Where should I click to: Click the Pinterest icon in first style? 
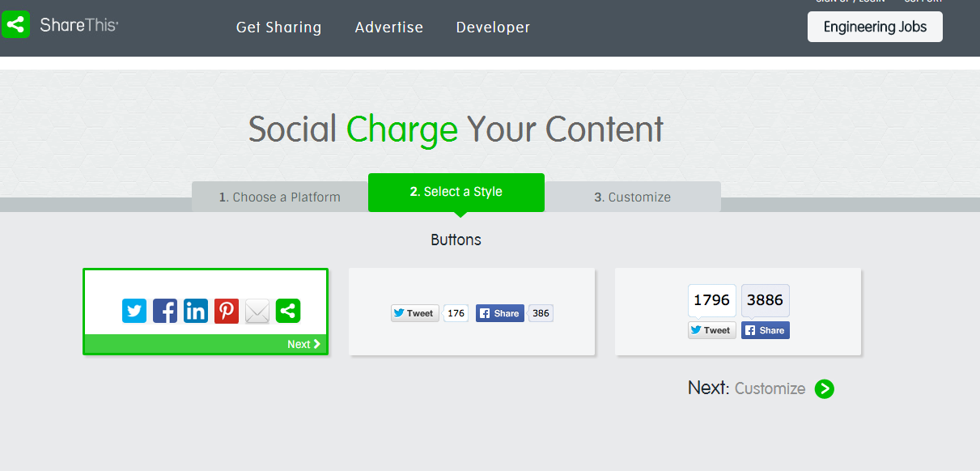point(227,311)
